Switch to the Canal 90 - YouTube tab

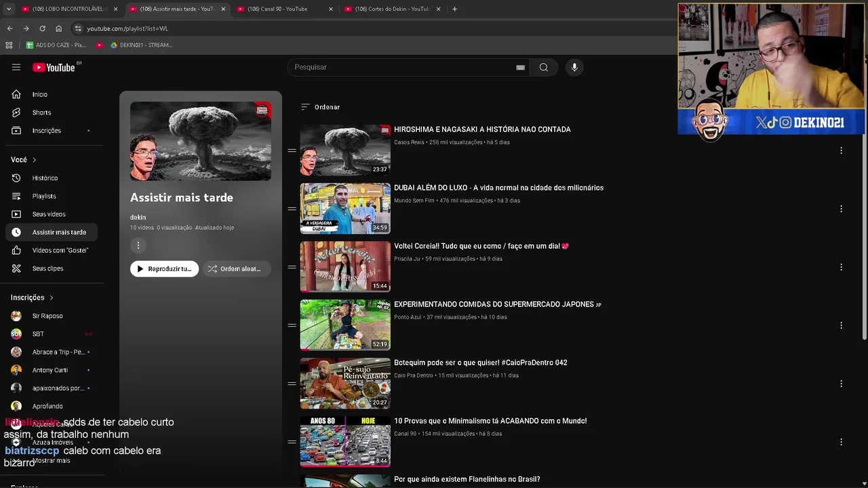click(x=285, y=9)
